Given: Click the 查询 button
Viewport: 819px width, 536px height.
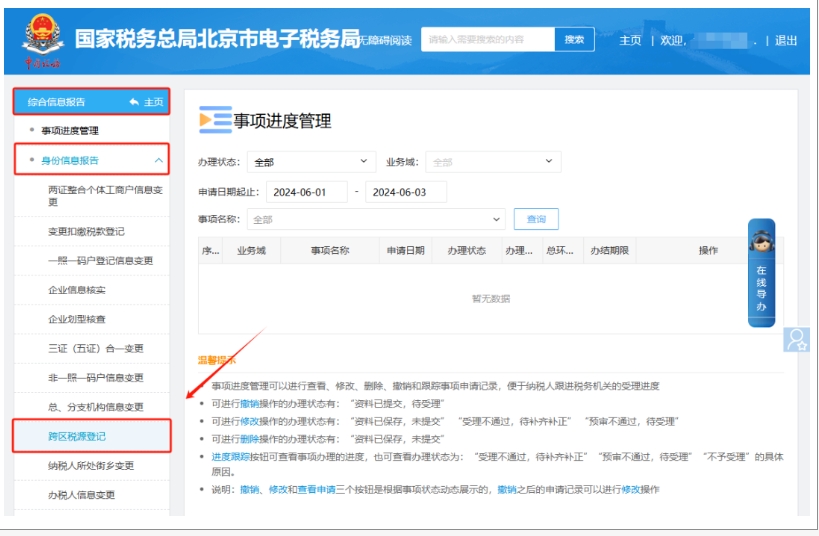Looking at the screenshot, I should click(536, 219).
